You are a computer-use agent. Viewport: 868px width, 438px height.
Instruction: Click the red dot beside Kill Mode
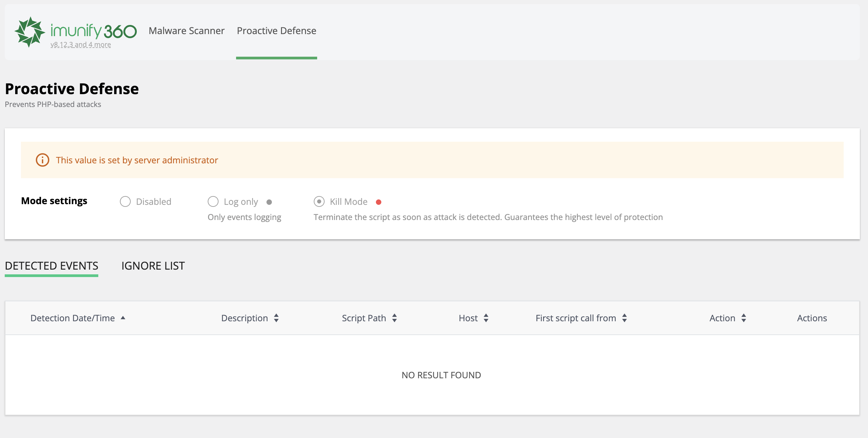point(379,202)
